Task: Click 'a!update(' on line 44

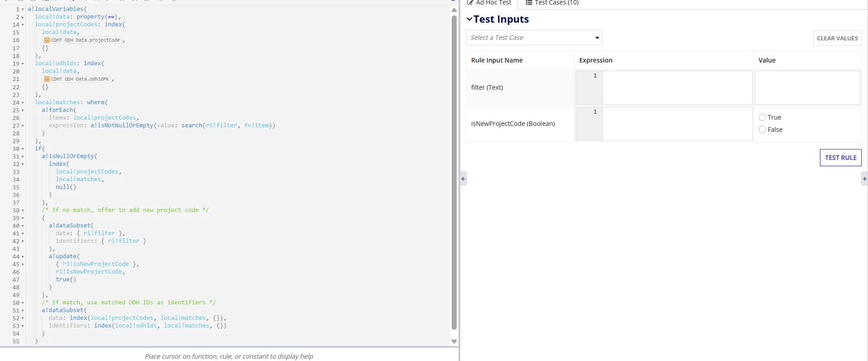Action: [x=64, y=256]
